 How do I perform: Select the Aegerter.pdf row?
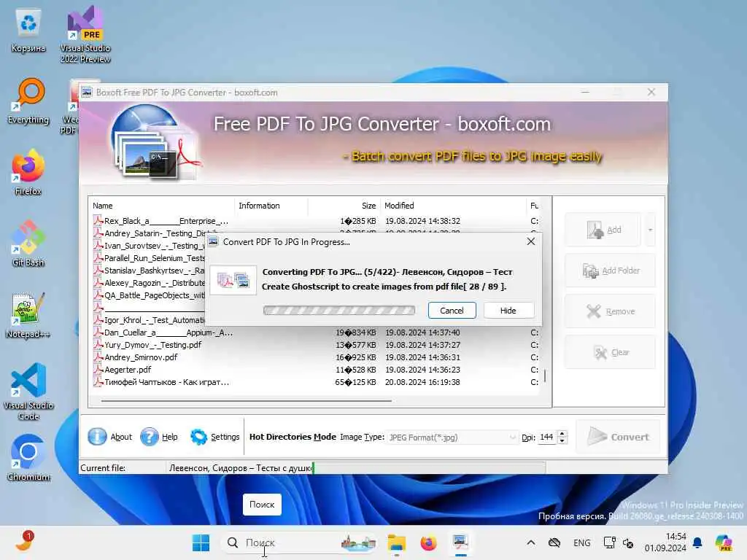click(315, 370)
